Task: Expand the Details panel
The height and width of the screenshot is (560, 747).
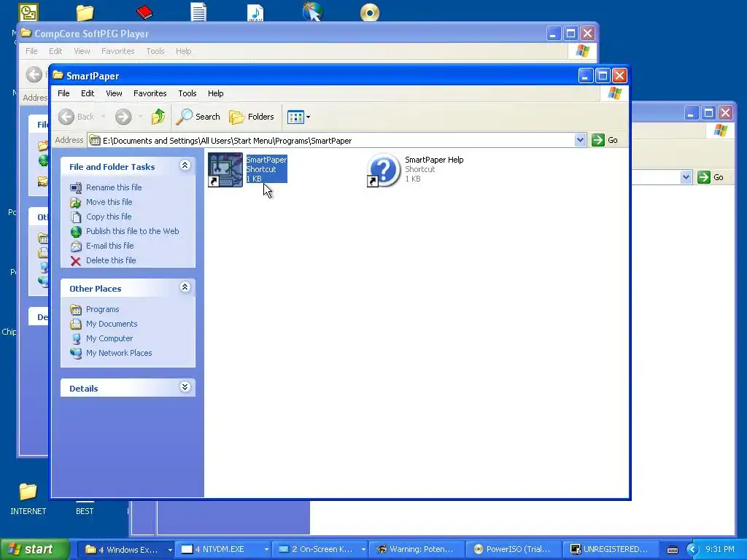Action: pos(185,386)
